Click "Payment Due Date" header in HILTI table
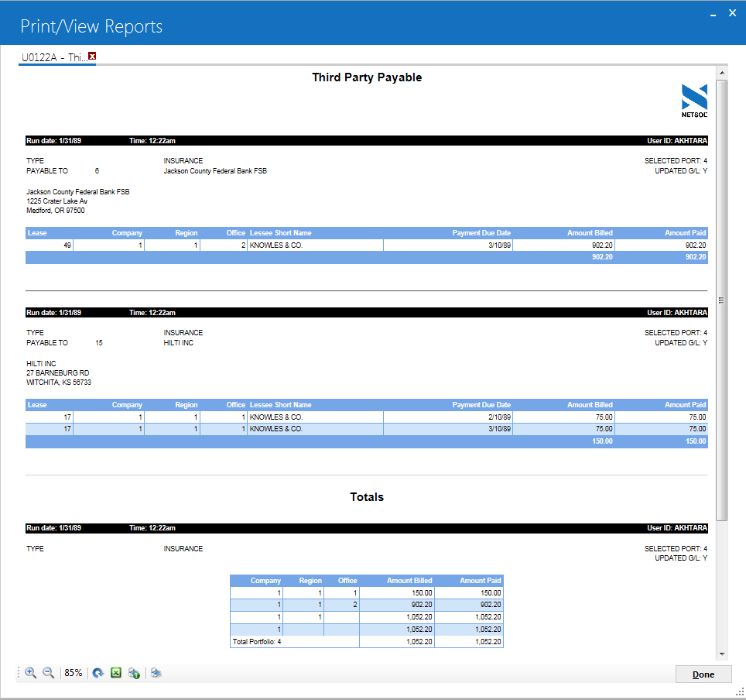This screenshot has width=746, height=700. coord(481,405)
